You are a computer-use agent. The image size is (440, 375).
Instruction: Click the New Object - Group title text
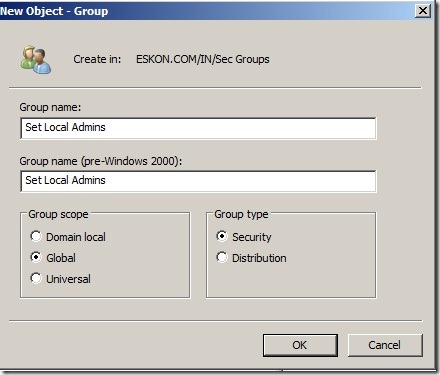tap(54, 11)
